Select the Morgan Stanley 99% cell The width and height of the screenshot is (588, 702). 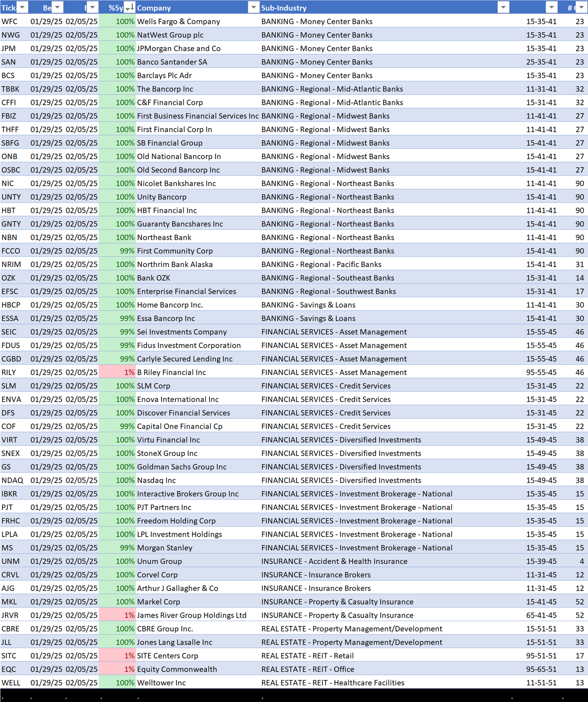tap(118, 548)
